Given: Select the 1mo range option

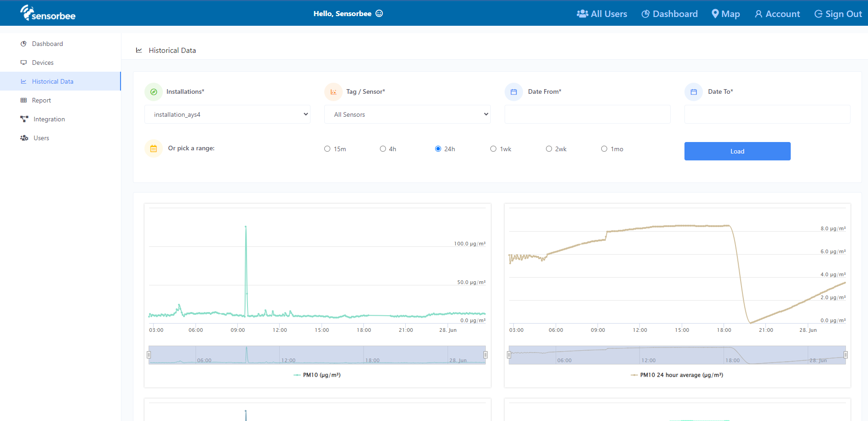Looking at the screenshot, I should click(604, 149).
